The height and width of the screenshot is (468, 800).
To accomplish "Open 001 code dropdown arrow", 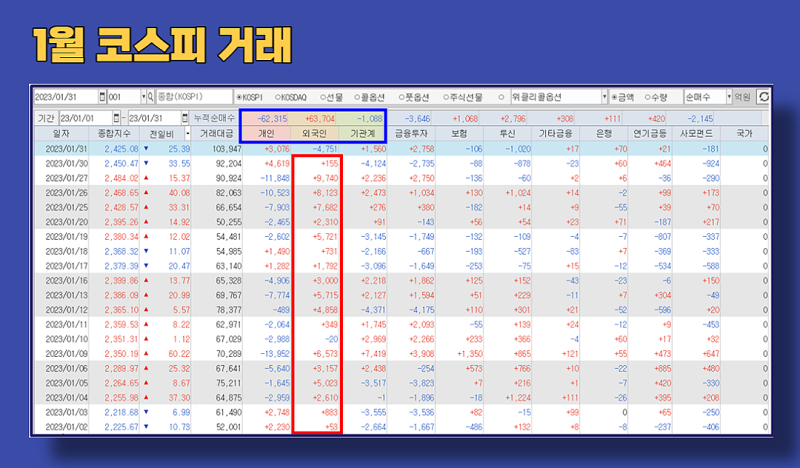I will pos(144,96).
